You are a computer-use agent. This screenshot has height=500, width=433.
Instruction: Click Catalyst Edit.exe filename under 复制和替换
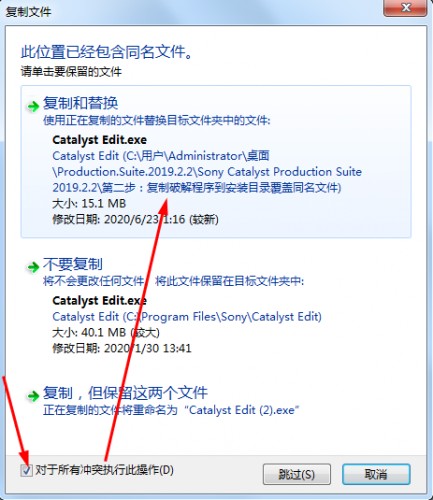coord(100,140)
